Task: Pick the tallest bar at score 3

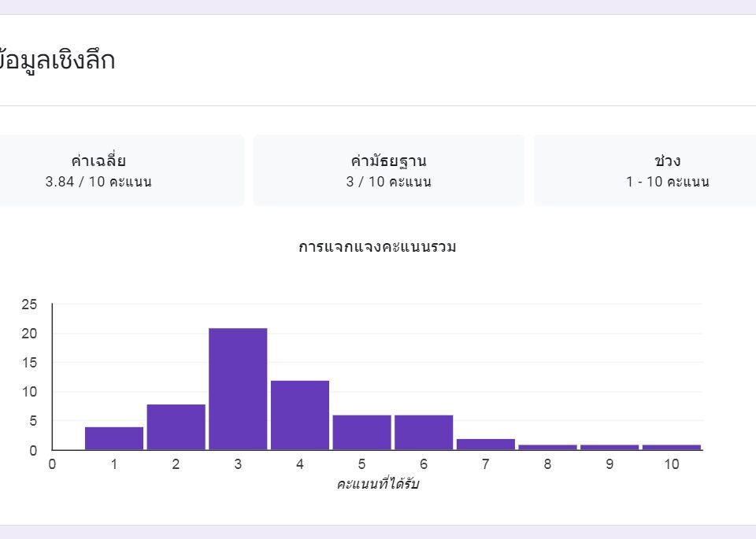Action: (238, 389)
